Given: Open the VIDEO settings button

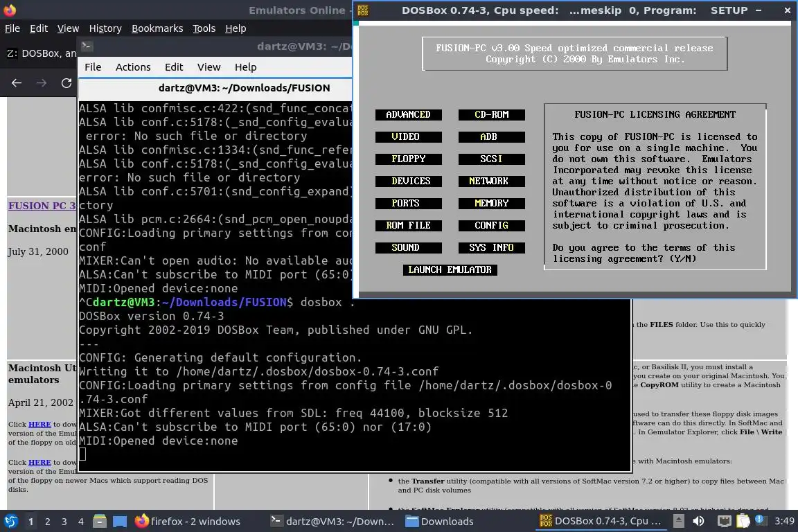Looking at the screenshot, I should (408, 137).
